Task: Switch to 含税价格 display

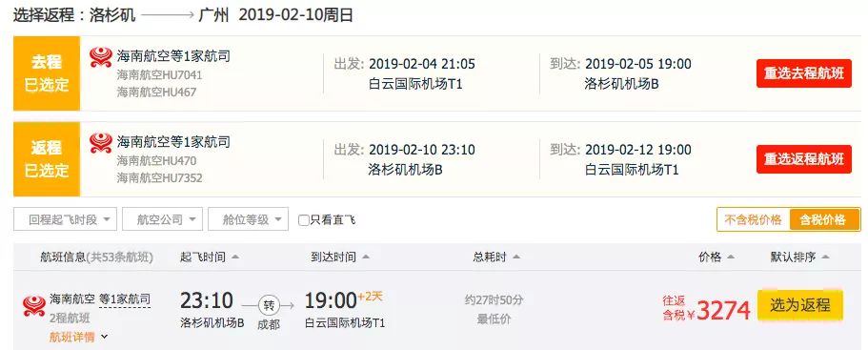Action: pos(824,220)
